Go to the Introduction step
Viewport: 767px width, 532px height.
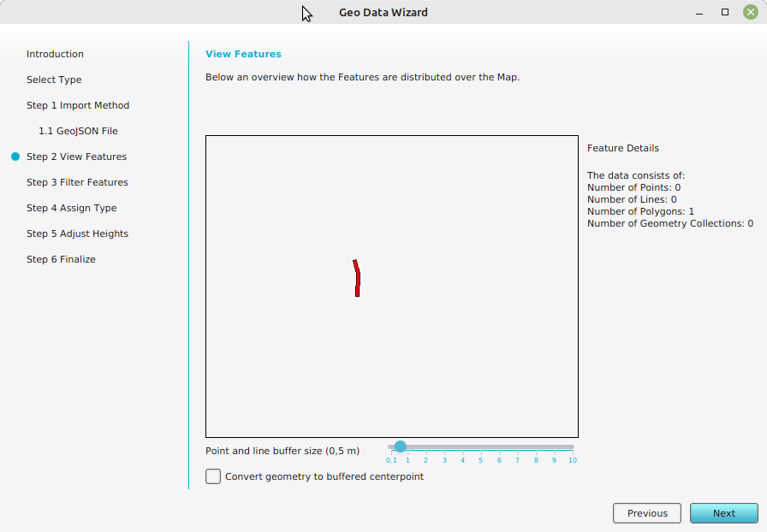point(55,54)
